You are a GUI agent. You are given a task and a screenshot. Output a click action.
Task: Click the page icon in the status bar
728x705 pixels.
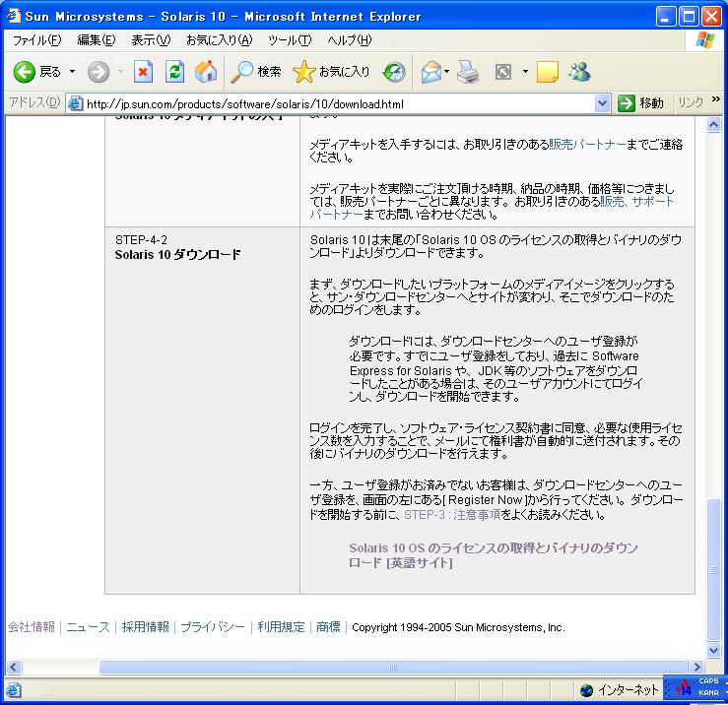pyautogui.click(x=13, y=690)
